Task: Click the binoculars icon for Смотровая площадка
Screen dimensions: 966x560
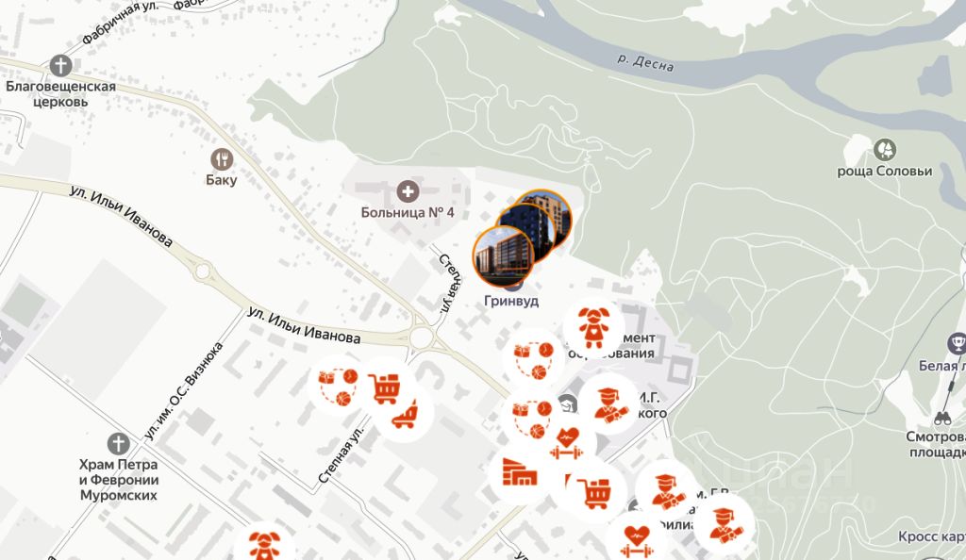Action: point(942,419)
